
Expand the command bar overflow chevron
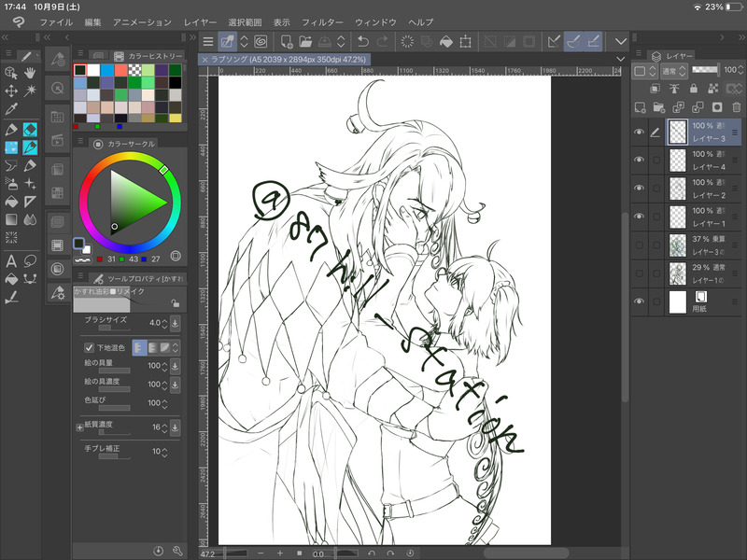[x=621, y=42]
